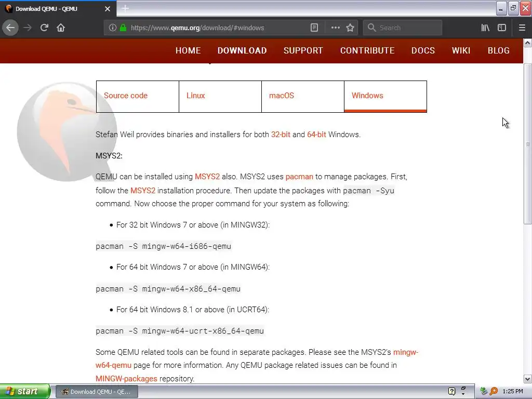Viewport: 532px width, 399px height.
Task: Open the Firefox hamburger menu
Action: point(522,28)
